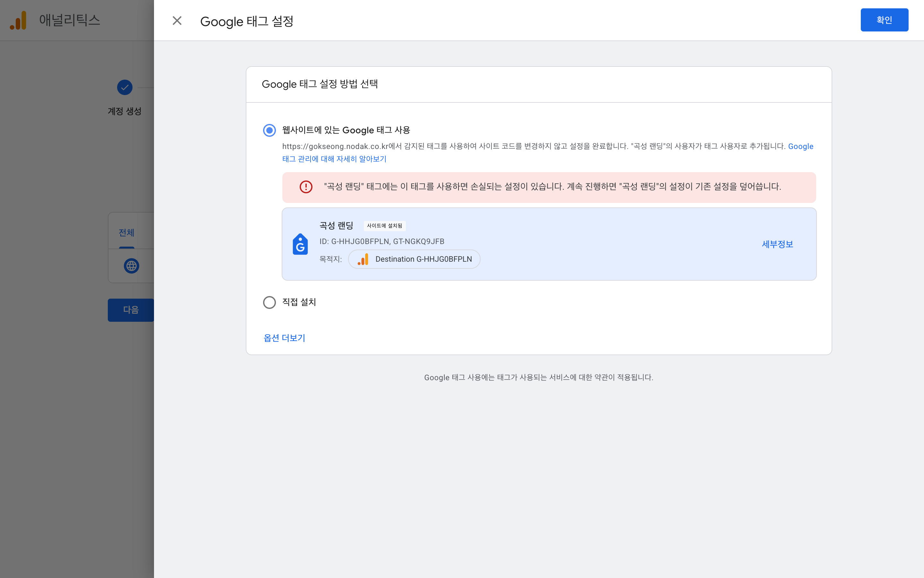
Task: Select the 직접 설치 radio button
Action: [x=269, y=302]
